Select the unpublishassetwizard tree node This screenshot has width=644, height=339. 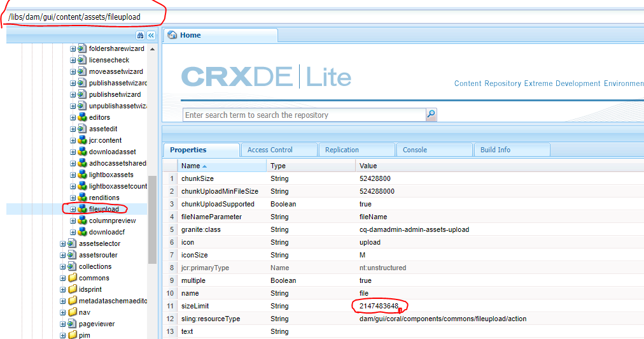coord(118,106)
